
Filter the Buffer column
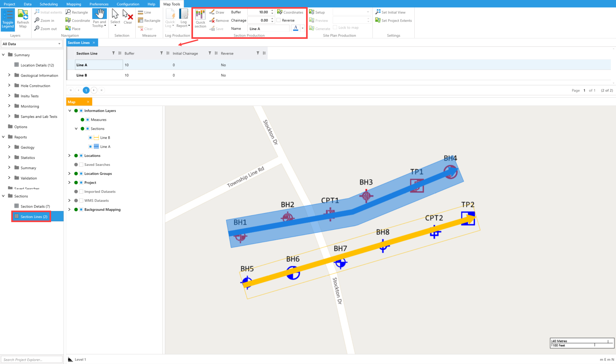click(x=162, y=53)
